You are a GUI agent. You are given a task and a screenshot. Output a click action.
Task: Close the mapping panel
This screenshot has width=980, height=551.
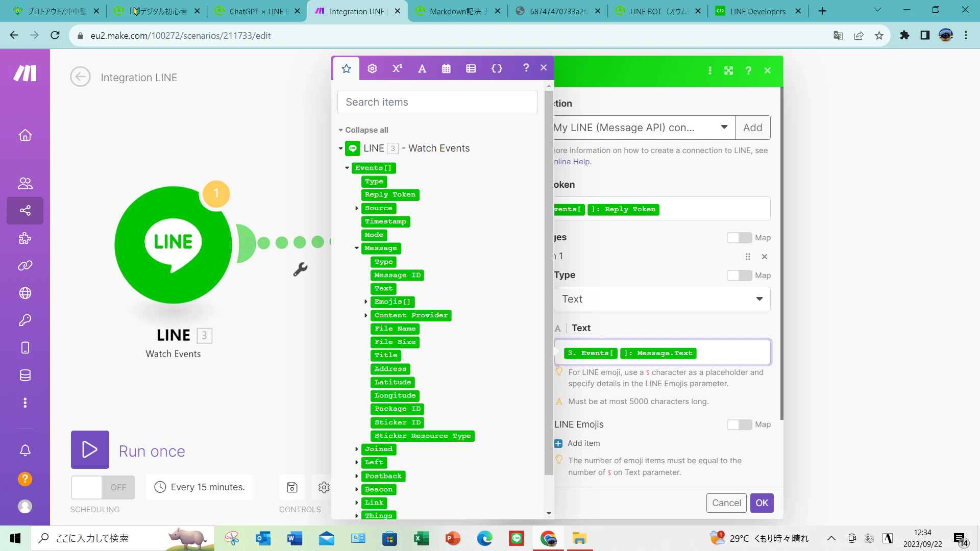tap(544, 68)
